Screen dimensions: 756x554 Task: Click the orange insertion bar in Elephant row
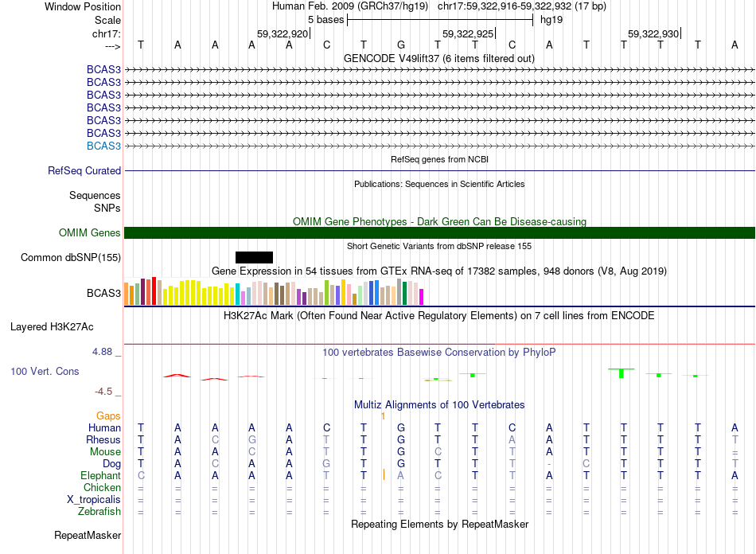(384, 475)
